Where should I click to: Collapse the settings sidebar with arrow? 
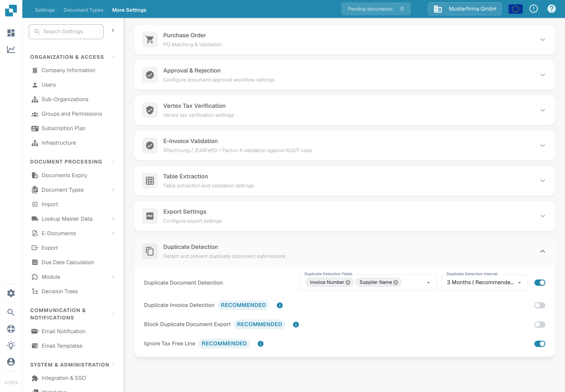tap(113, 30)
